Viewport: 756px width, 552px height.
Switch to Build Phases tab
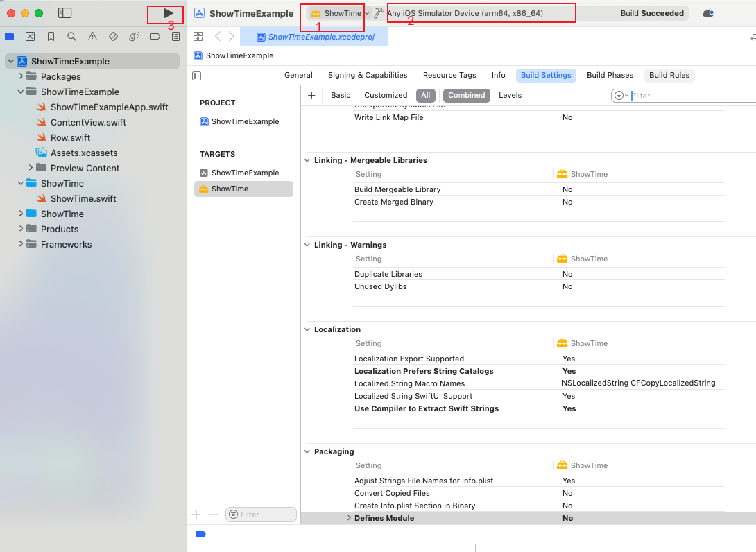tap(610, 75)
